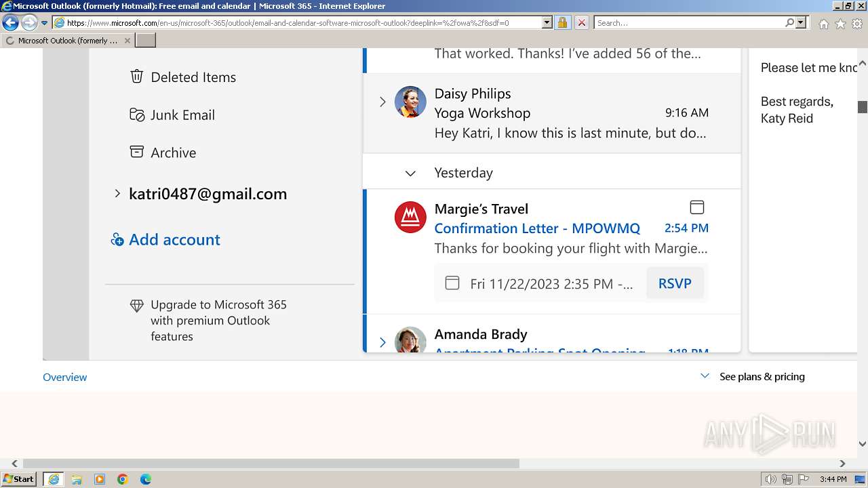Screen dimensions: 868x488
Task: Open Confirmation Letter - MPOWMQ email
Action: tap(537, 228)
